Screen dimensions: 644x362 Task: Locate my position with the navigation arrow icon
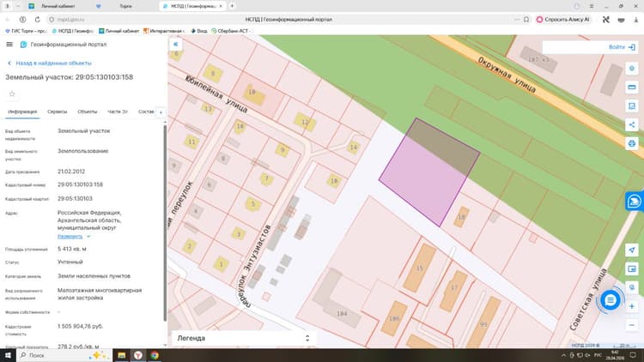click(x=632, y=250)
